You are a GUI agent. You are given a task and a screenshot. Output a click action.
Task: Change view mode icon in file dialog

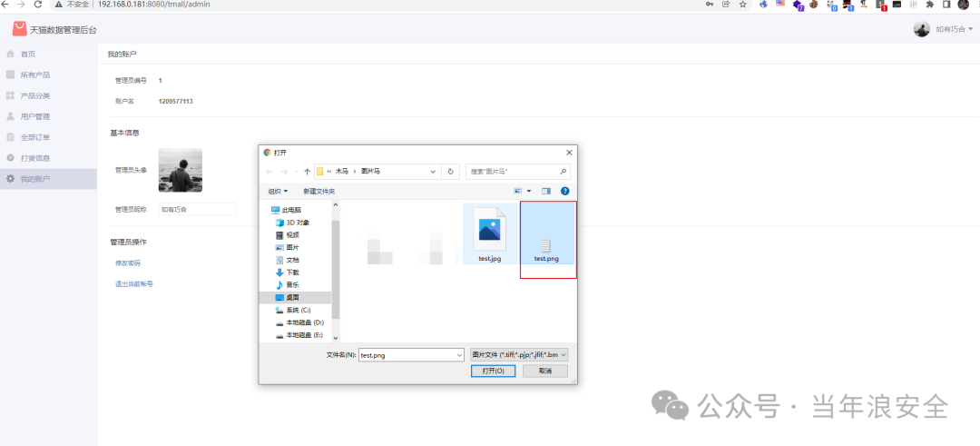pos(518,191)
